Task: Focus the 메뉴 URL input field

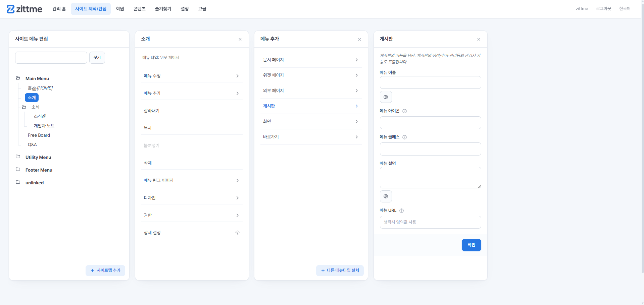Action: 430,222
